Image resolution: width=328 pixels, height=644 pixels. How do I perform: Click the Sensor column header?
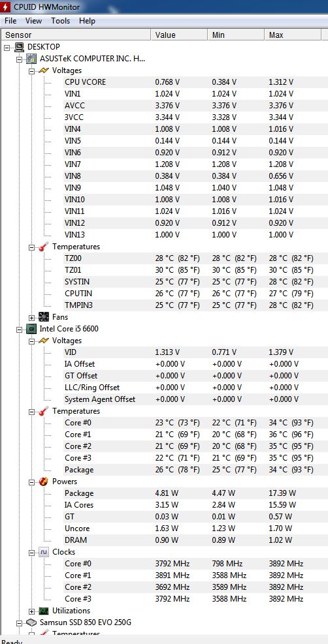point(76,35)
